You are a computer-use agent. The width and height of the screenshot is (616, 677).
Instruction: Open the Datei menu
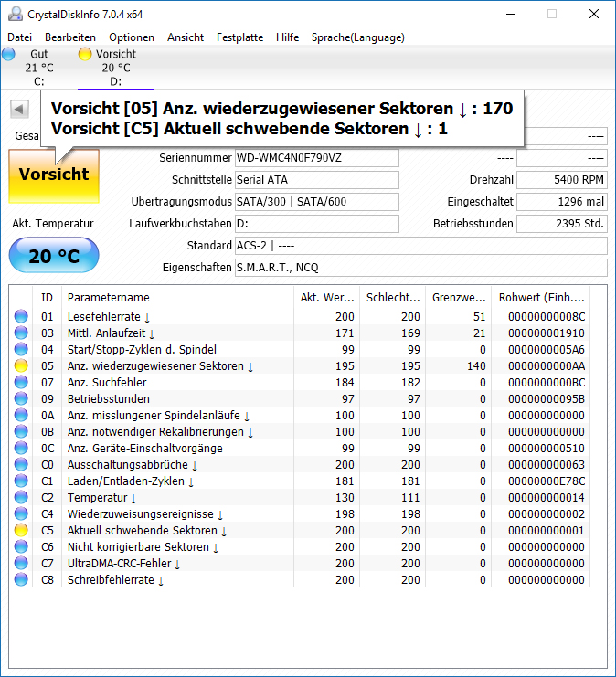coord(20,37)
